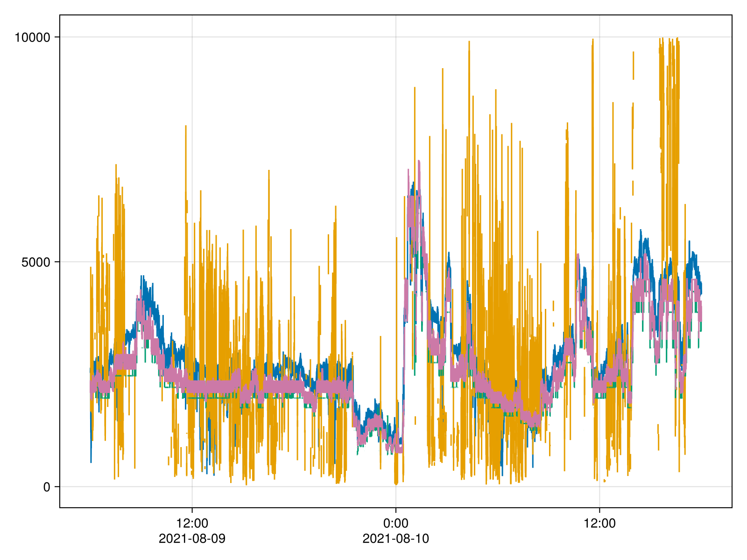This screenshot has width=747, height=560.
Task: Click the 5000 y-axis tick label
Action: point(35,262)
